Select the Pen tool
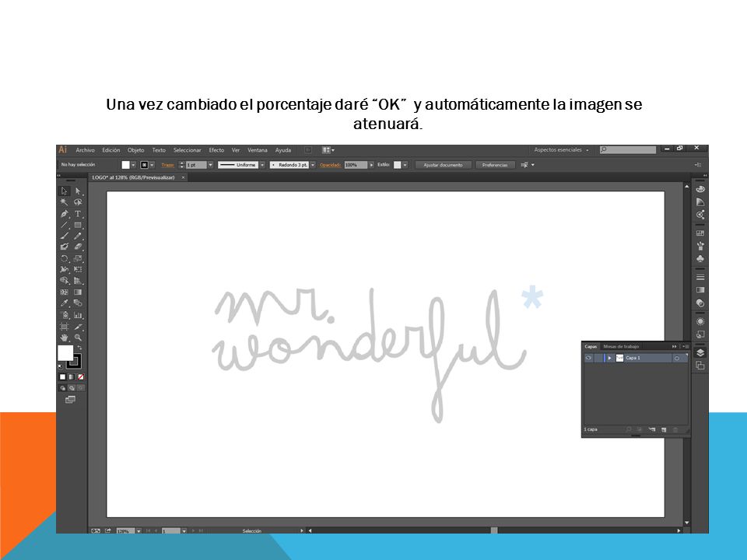This screenshot has width=747, height=560. tap(65, 214)
